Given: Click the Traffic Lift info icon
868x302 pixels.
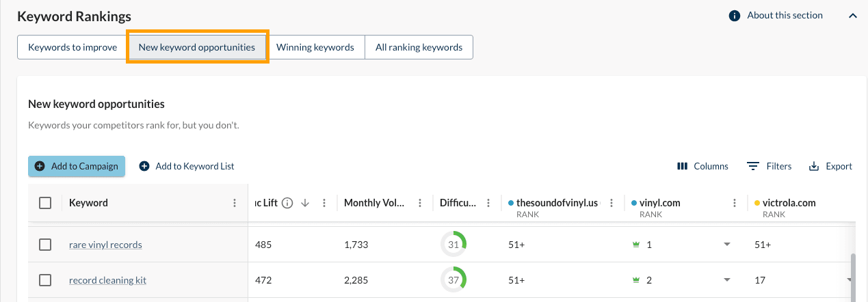Looking at the screenshot, I should pos(287,203).
